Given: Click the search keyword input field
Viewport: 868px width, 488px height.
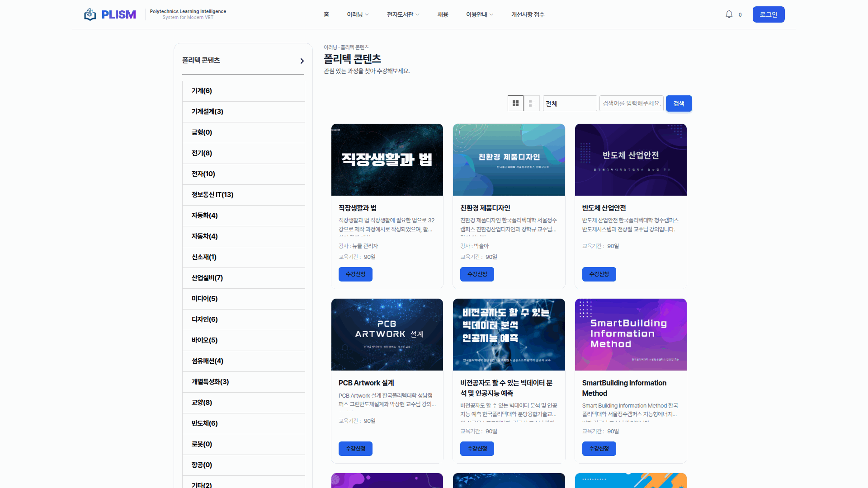Looking at the screenshot, I should tap(631, 103).
